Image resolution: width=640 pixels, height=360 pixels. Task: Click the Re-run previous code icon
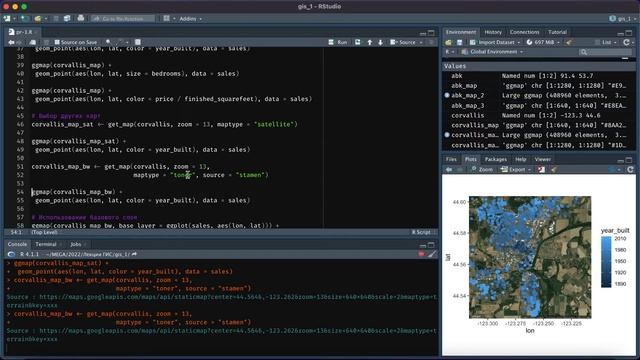(358, 42)
